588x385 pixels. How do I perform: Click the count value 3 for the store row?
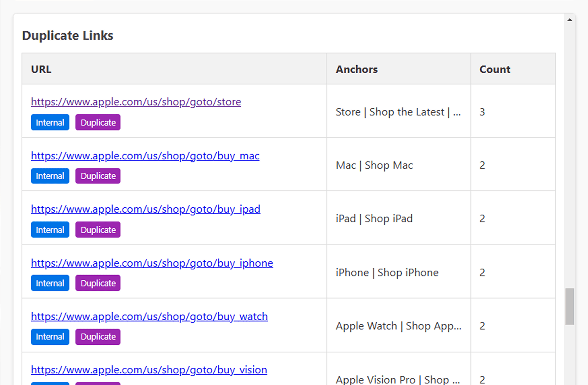point(482,112)
